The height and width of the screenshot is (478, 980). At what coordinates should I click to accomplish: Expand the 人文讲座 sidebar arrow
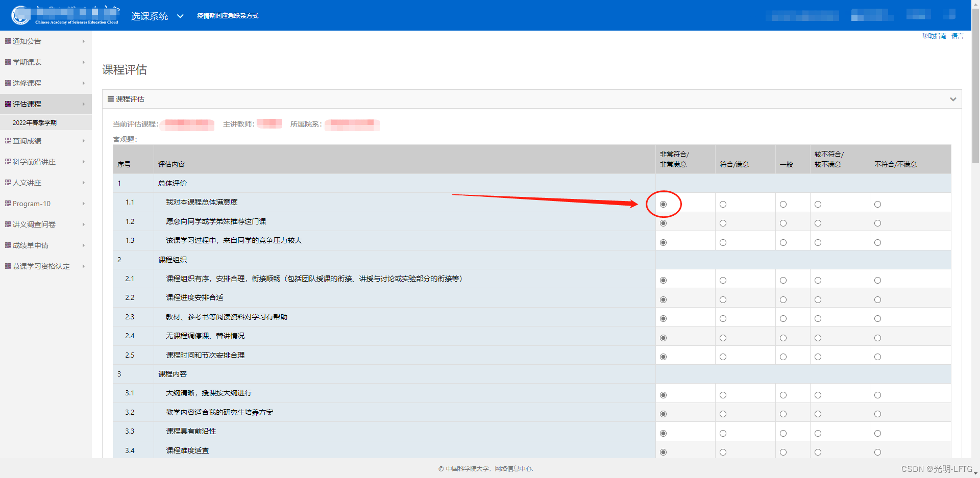point(83,183)
